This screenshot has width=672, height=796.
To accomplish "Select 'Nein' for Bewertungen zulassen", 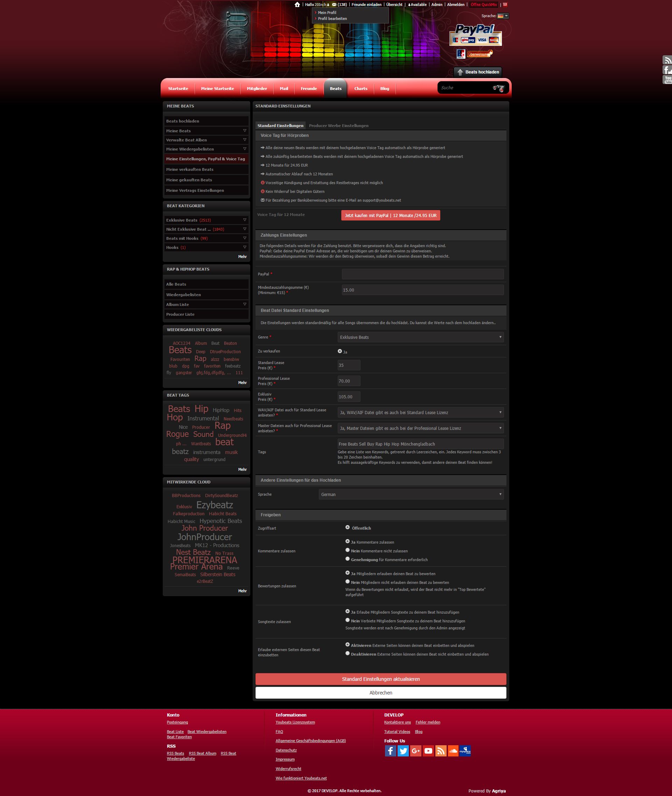I will pos(348,581).
